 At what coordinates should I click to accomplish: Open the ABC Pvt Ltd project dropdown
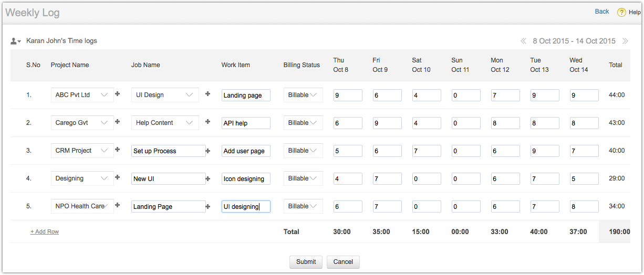(x=82, y=95)
